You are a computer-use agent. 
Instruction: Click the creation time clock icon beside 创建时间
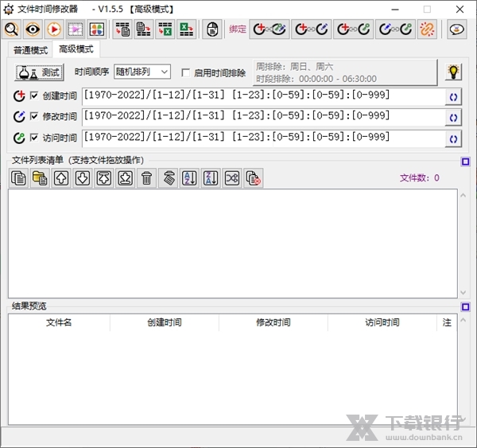(19, 96)
